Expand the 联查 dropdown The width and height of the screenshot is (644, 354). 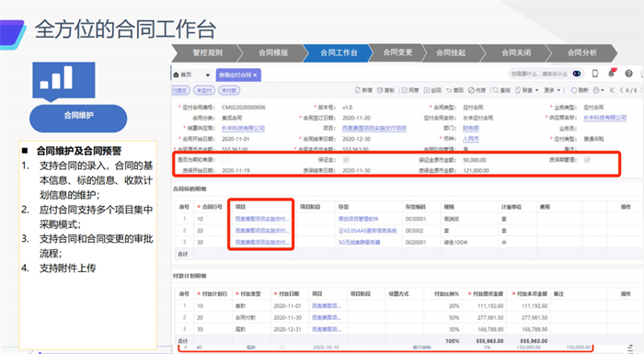[x=536, y=90]
